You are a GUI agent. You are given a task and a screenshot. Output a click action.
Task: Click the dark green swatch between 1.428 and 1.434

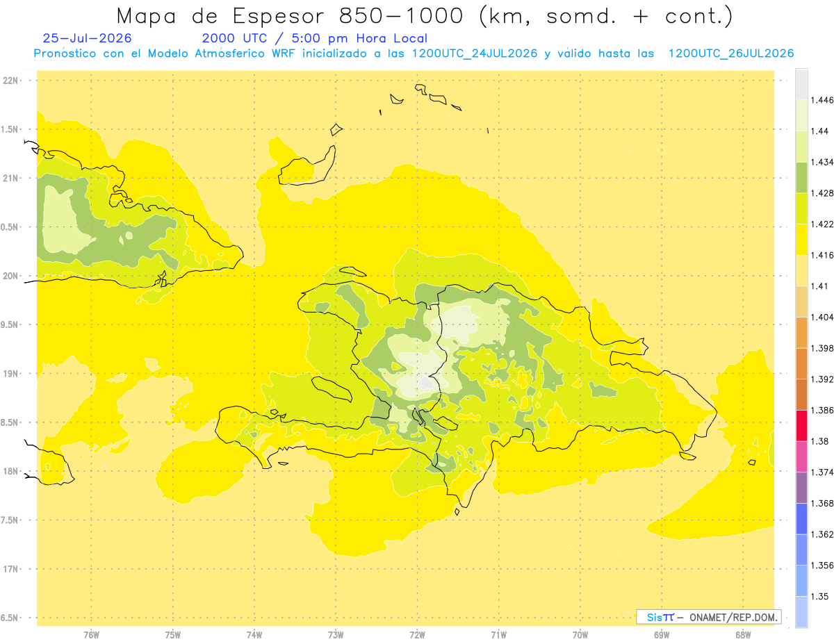(802, 178)
